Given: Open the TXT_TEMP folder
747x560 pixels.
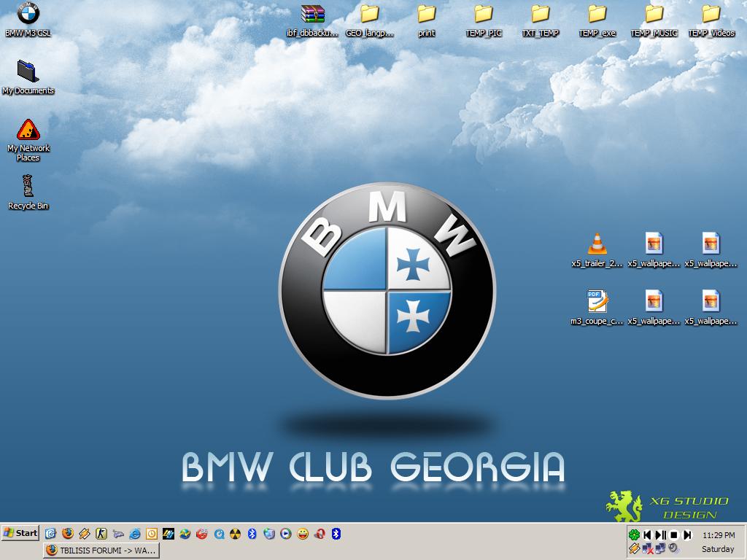Looking at the screenshot, I should [541, 20].
